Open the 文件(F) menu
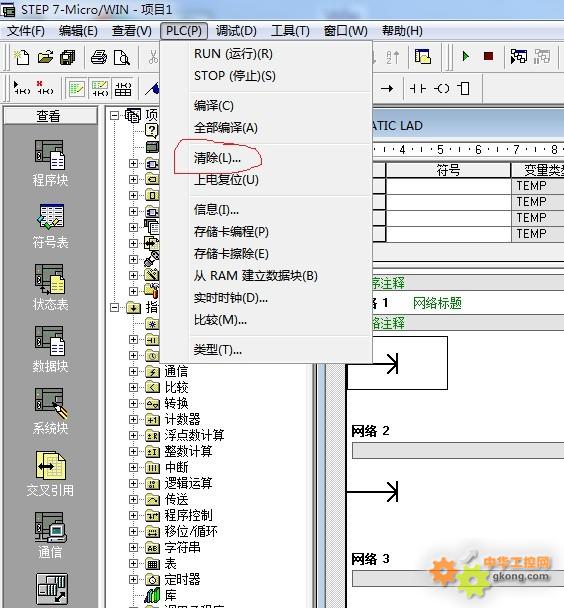 click(x=26, y=31)
